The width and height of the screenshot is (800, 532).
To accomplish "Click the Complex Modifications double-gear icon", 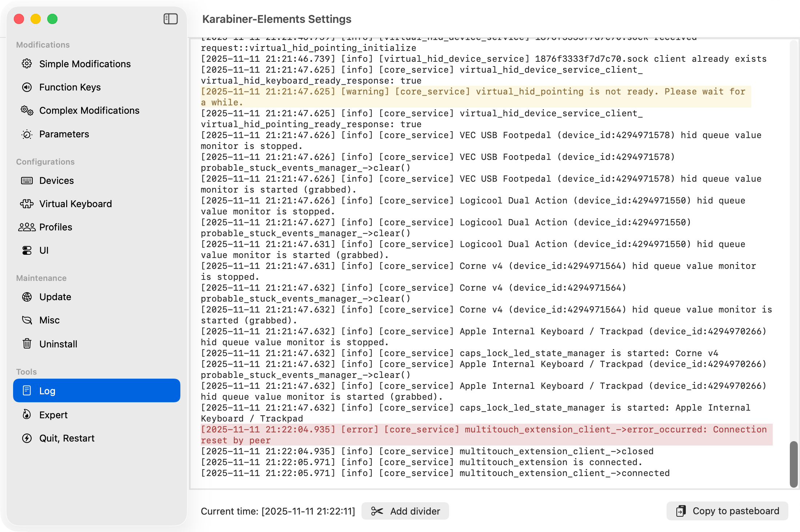I will pos(27,110).
